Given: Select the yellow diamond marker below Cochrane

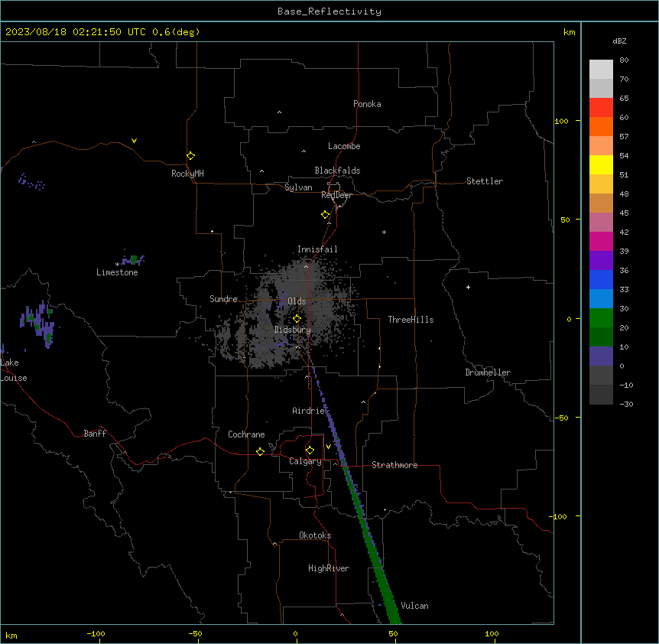Looking at the screenshot, I should pos(260,451).
